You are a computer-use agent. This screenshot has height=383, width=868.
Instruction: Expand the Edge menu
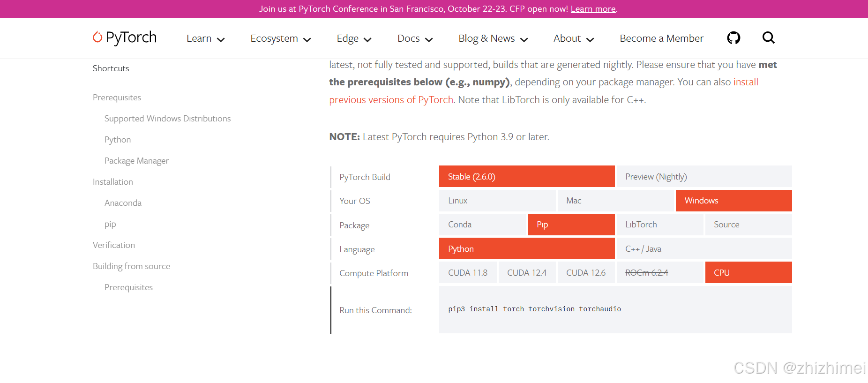[354, 38]
